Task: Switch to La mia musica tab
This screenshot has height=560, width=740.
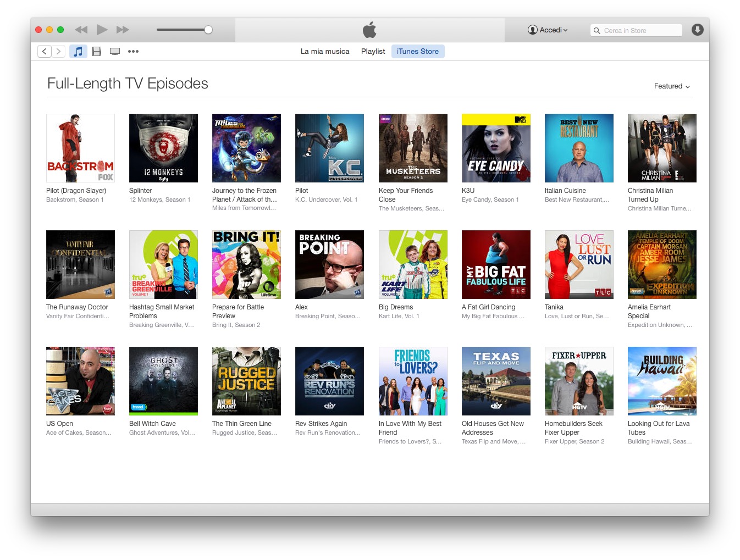Action: 325,51
